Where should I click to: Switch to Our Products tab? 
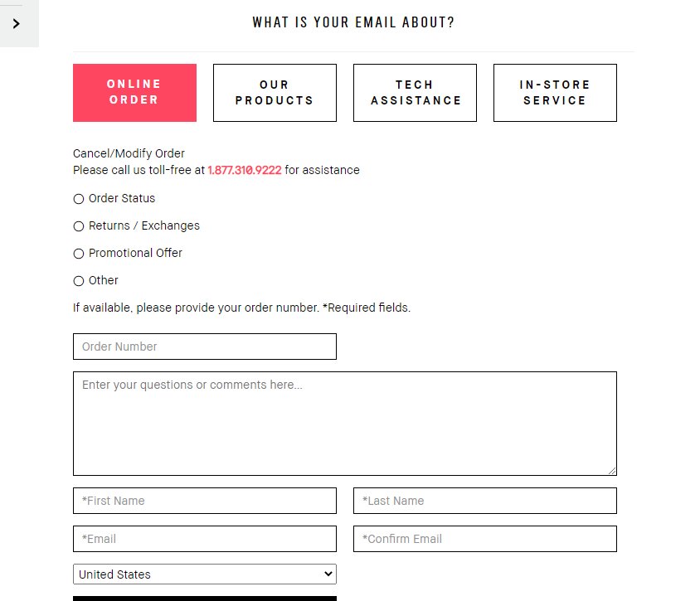click(x=275, y=92)
